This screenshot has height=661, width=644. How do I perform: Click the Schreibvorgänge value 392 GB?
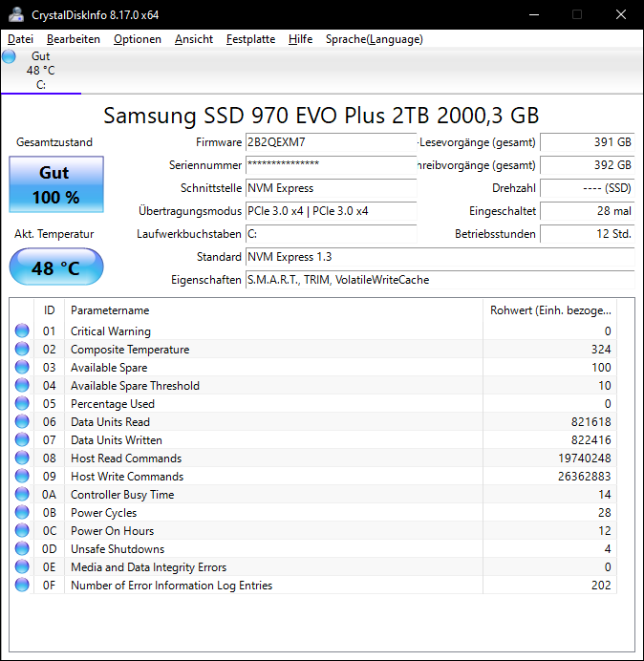587,165
